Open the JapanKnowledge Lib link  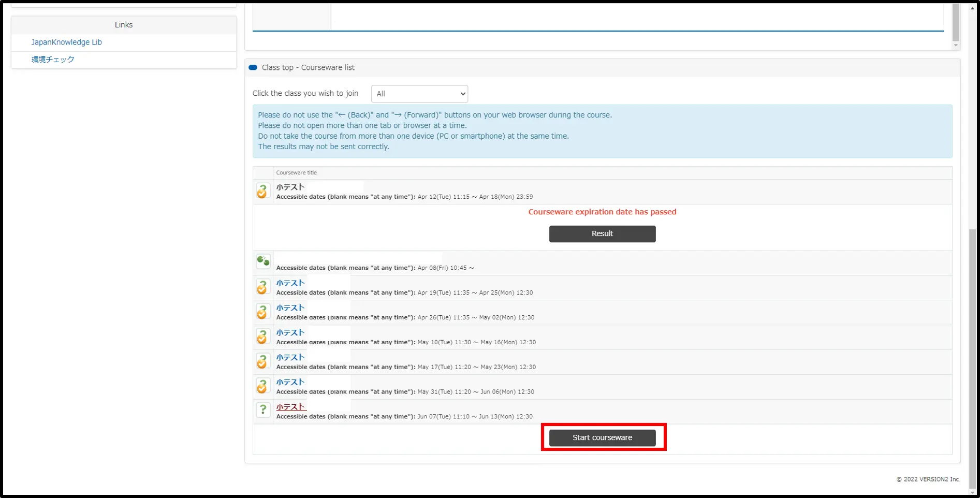click(66, 42)
